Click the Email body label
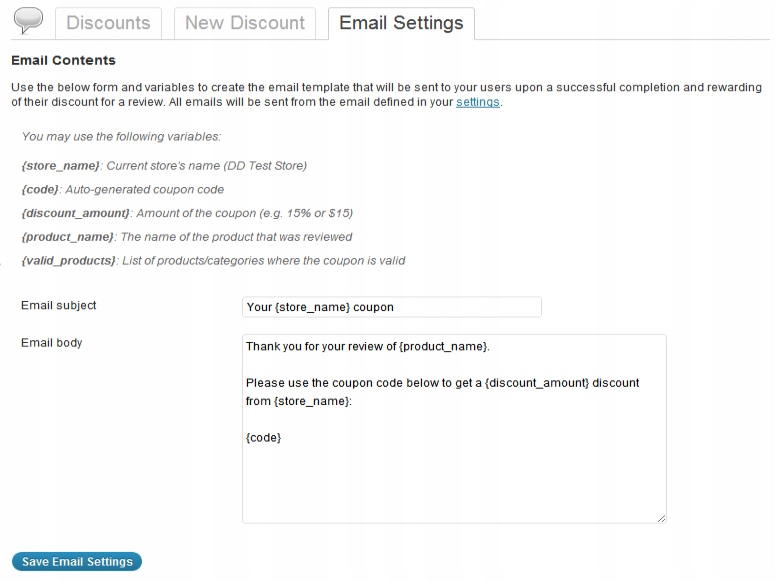This screenshot has height=582, width=776. [x=52, y=343]
